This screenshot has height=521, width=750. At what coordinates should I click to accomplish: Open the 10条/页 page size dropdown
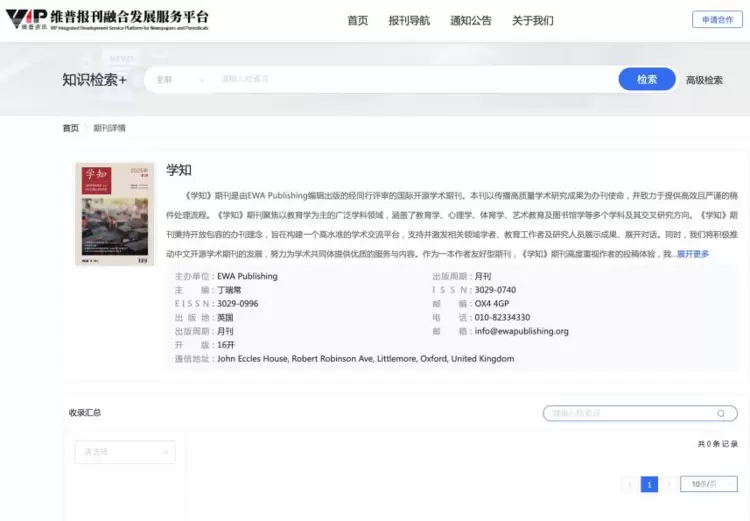708,484
